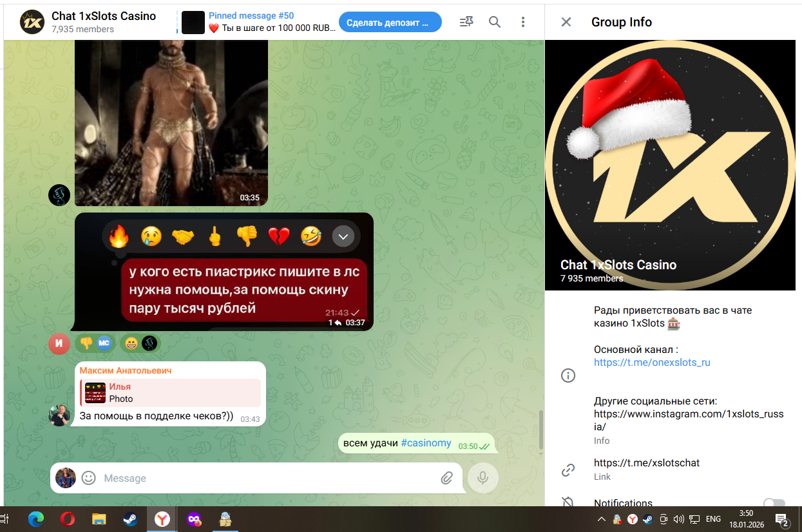
Task: React with the handshake emoji
Action: click(183, 237)
